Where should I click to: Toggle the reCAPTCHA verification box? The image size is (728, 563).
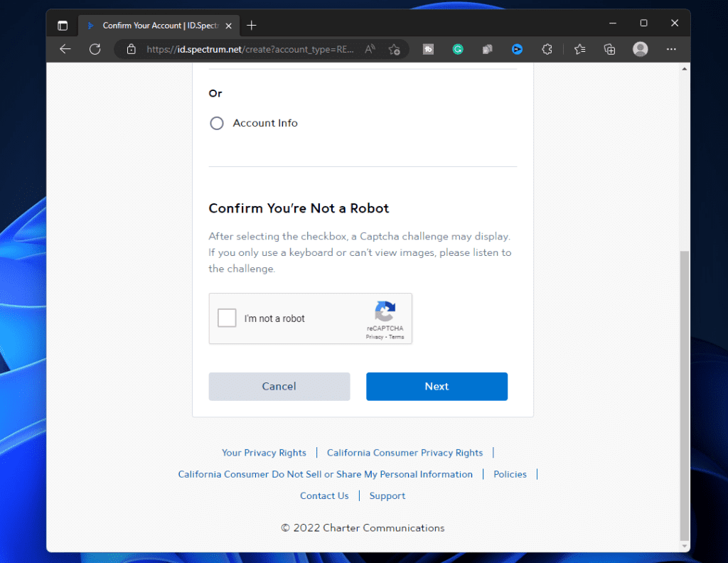[227, 318]
